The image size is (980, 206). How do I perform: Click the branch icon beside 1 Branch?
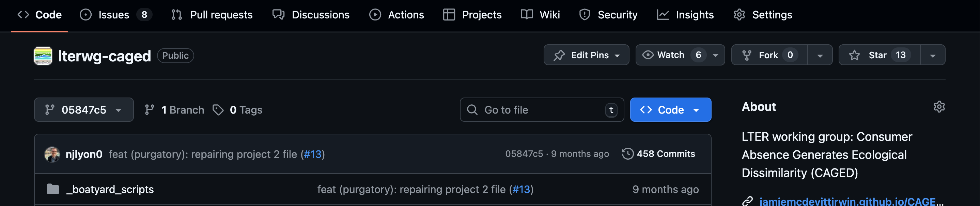pos(150,110)
